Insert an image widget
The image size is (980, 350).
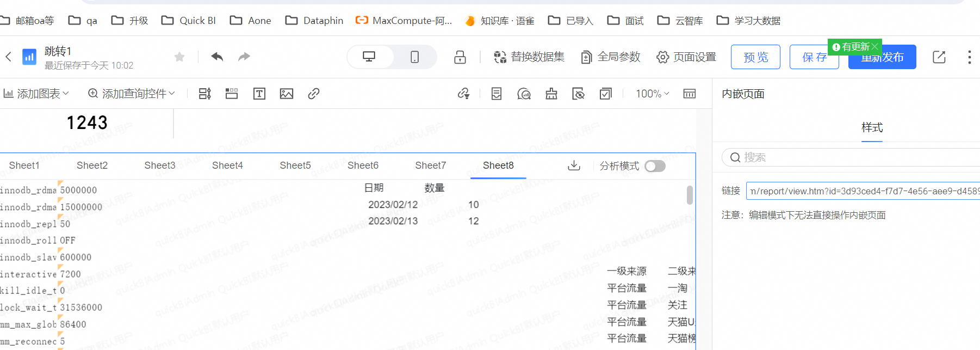pyautogui.click(x=287, y=94)
